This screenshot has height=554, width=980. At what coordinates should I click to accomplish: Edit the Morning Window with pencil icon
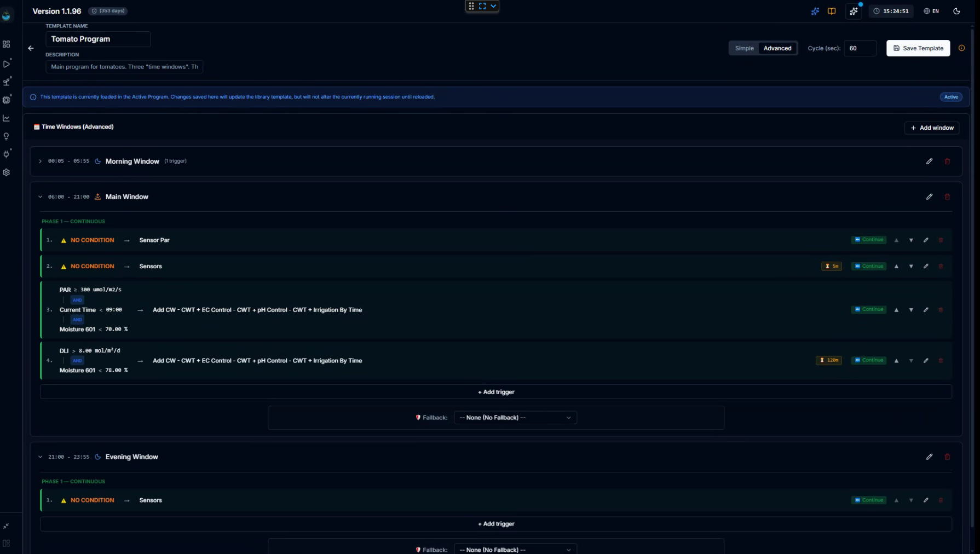pos(929,161)
